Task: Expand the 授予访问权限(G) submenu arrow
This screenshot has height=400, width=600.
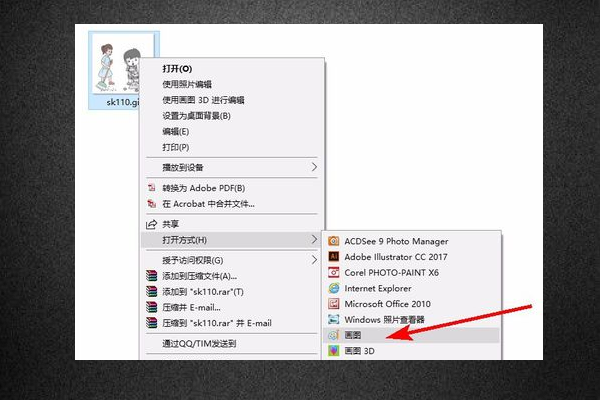Action: [314, 260]
